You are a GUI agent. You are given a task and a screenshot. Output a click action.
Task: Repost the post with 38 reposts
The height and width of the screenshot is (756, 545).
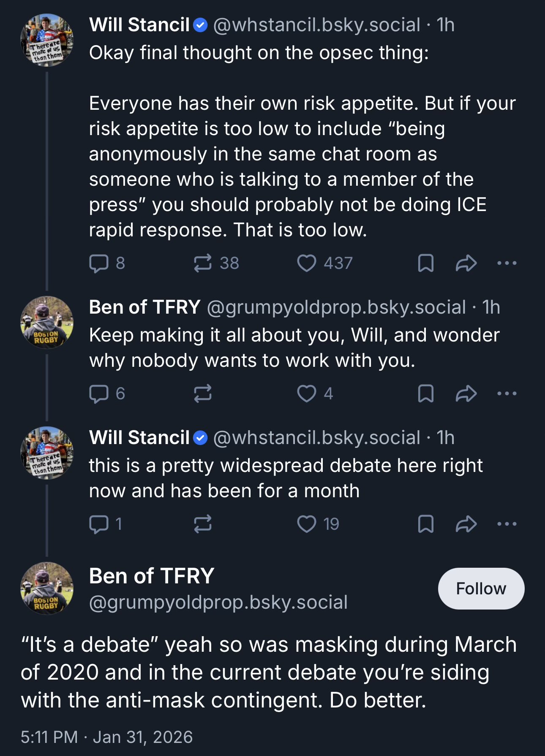(203, 263)
